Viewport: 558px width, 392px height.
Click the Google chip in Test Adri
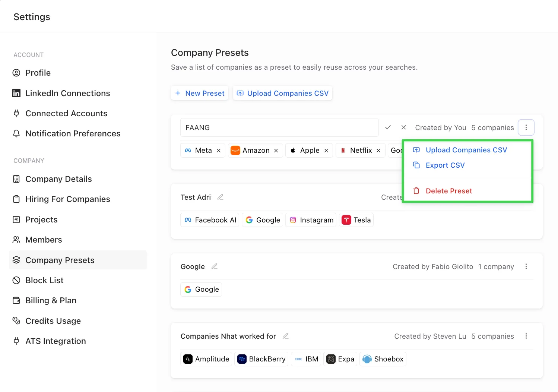pyautogui.click(x=263, y=220)
